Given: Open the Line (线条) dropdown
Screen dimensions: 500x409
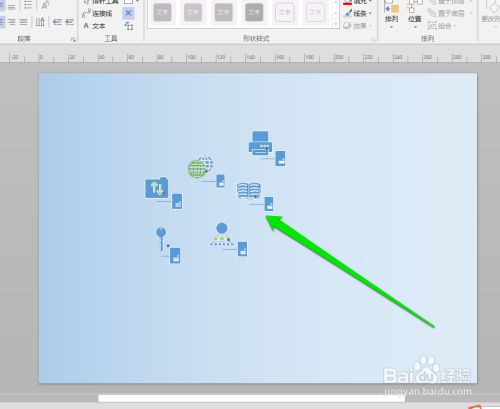Looking at the screenshot, I should point(357,13).
